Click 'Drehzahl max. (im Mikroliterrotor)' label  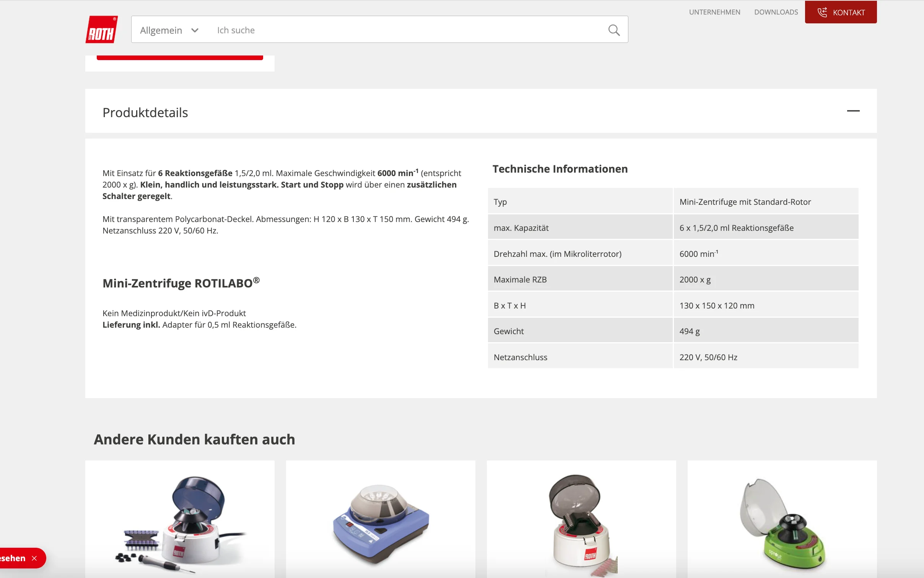[558, 254]
